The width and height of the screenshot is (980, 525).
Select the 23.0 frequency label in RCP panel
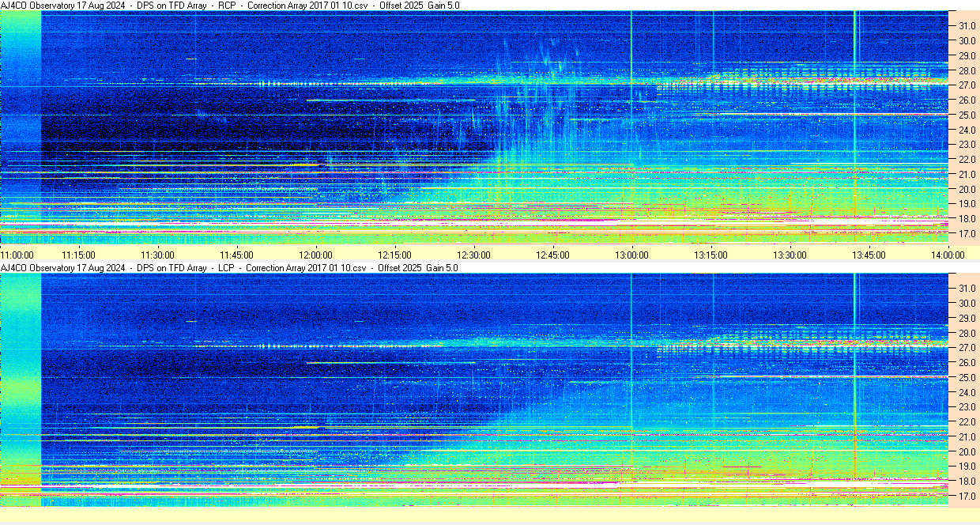point(966,145)
